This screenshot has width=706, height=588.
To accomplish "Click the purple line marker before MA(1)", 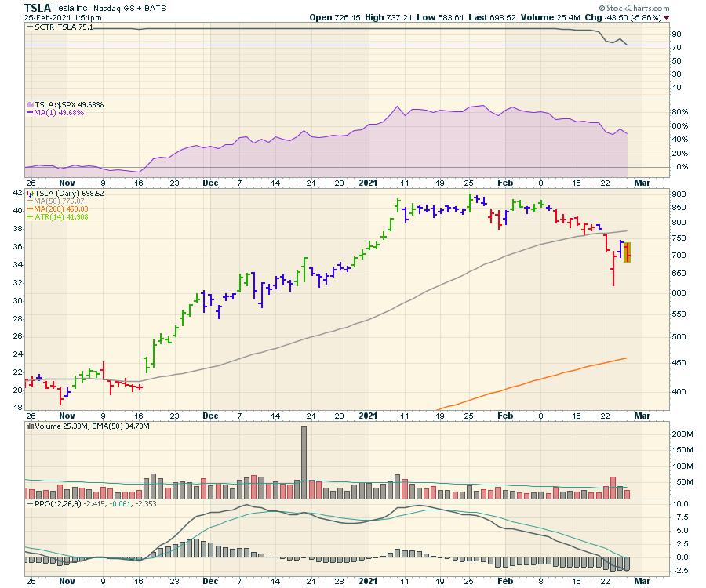I will 29,113.
